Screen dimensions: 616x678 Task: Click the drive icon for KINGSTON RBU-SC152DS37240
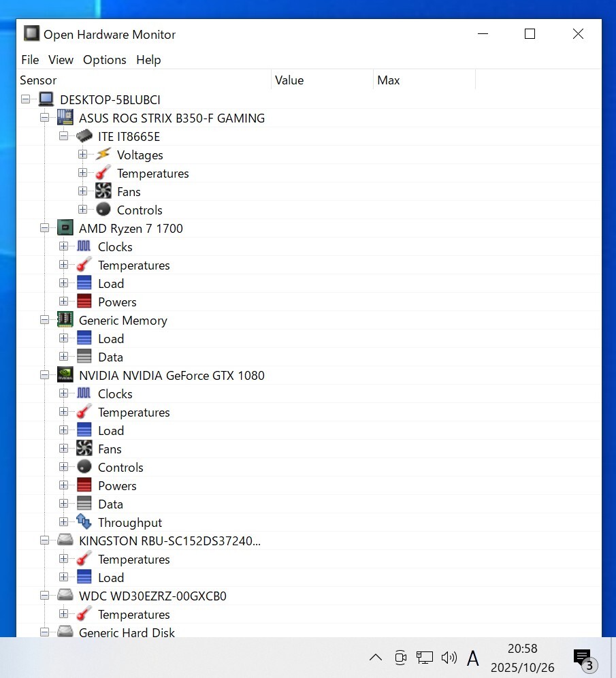click(x=65, y=540)
